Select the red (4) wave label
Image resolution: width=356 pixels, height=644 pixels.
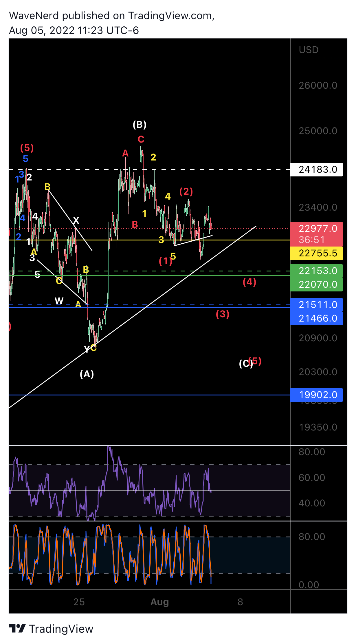point(249,282)
